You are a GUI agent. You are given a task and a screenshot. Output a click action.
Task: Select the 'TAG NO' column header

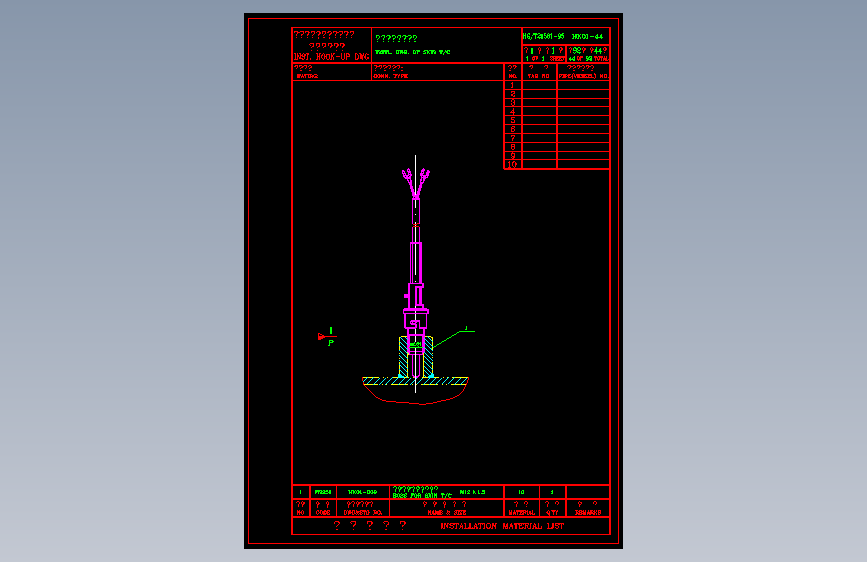(x=539, y=76)
